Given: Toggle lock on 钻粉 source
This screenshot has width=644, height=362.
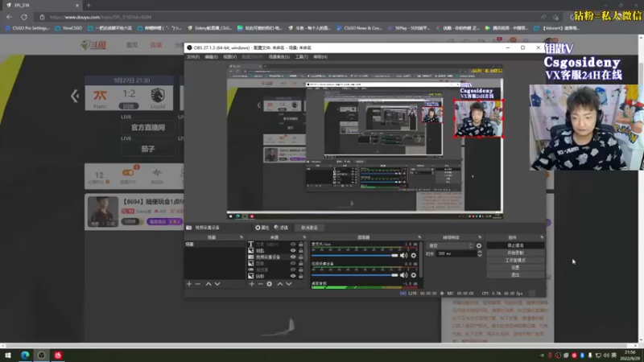Looking at the screenshot, I should pos(300,276).
